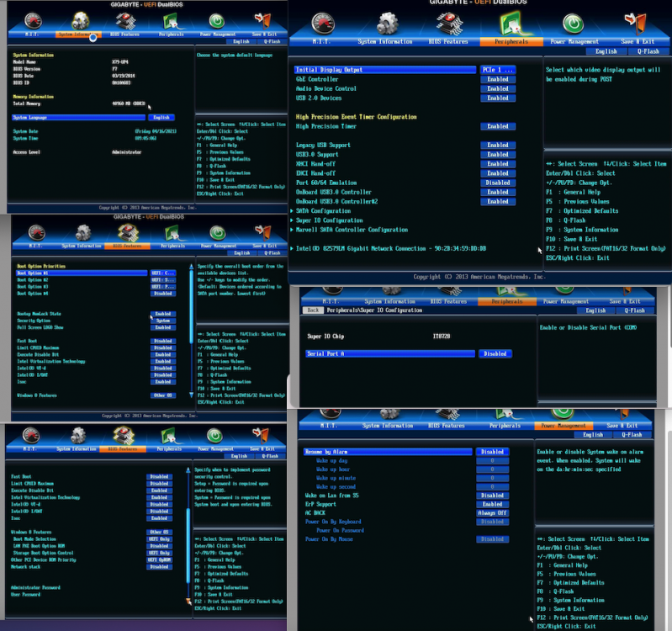The image size is (672, 631).
Task: Switch to Power Management tab in Peripherals screen
Action: pos(574,41)
